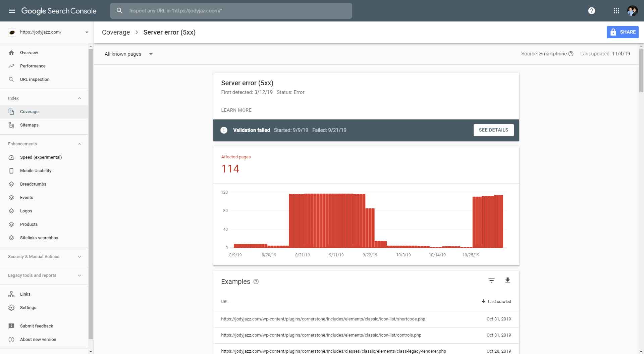Click the LEARN MORE link
The width and height of the screenshot is (644, 354).
coord(236,110)
